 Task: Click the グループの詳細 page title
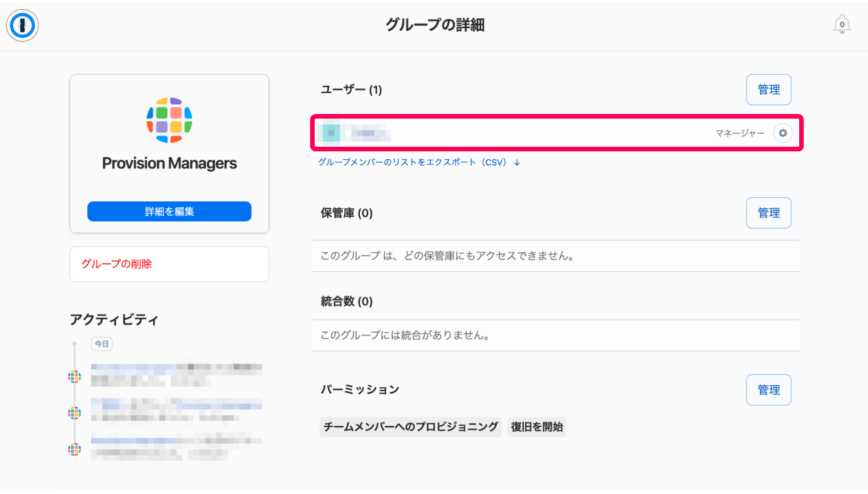point(435,26)
